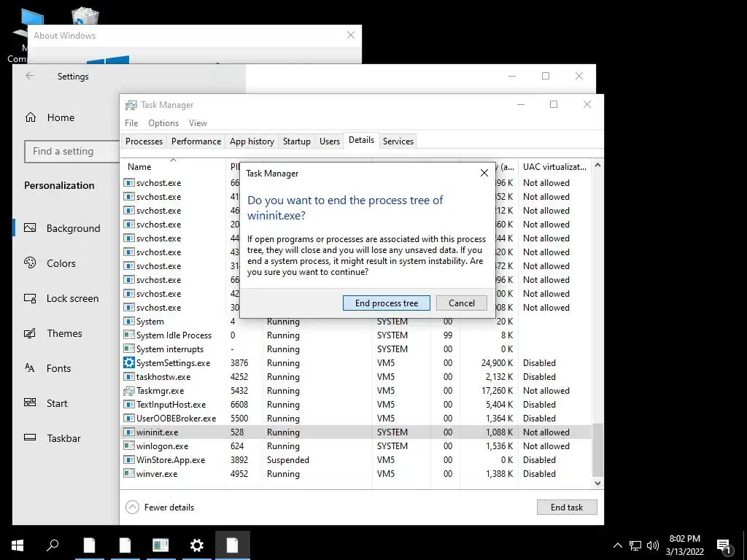Switch to the Users tab
The image size is (747, 560).
pos(330,141)
